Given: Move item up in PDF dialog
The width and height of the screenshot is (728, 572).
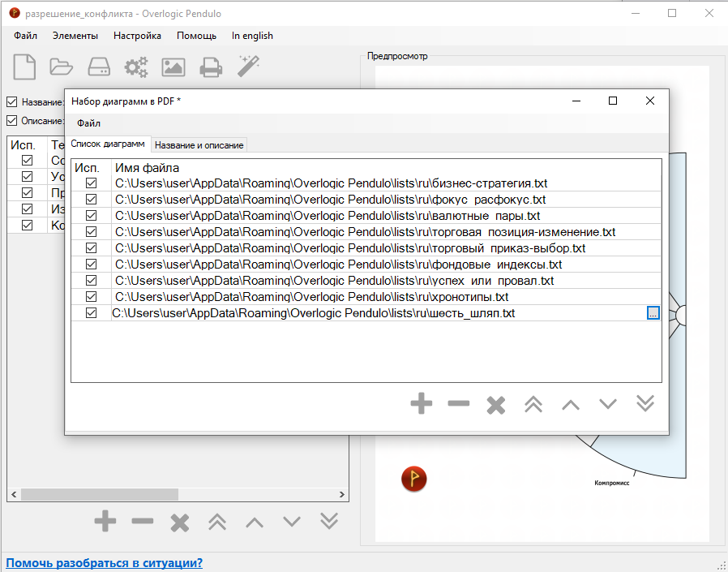Looking at the screenshot, I should click(571, 405).
